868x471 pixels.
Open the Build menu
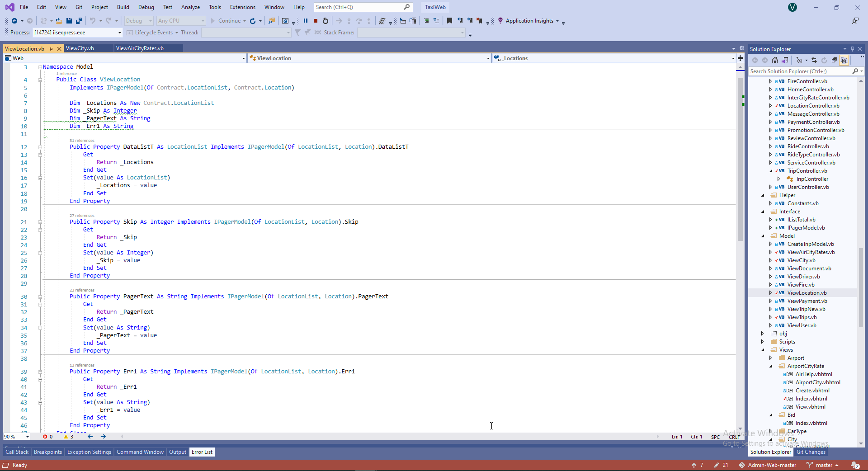tap(123, 7)
